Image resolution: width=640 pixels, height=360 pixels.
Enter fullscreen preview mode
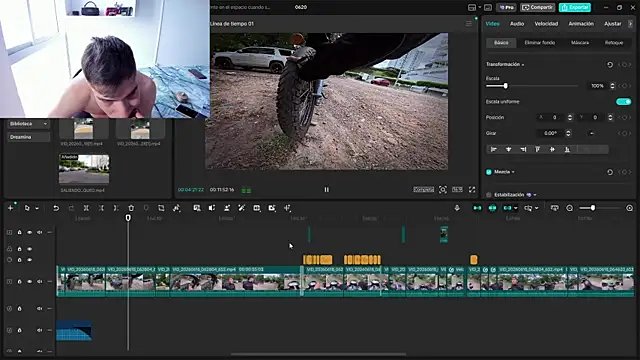pos(472,189)
